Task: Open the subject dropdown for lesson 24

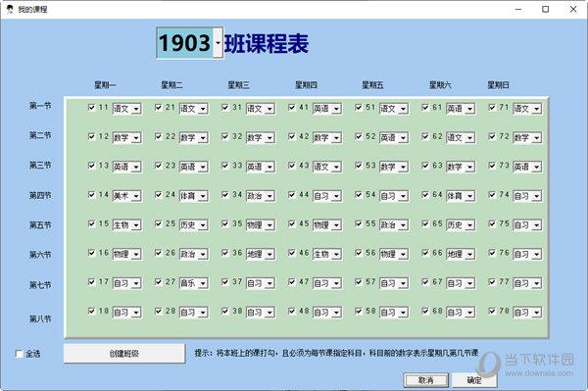Action: (203, 196)
